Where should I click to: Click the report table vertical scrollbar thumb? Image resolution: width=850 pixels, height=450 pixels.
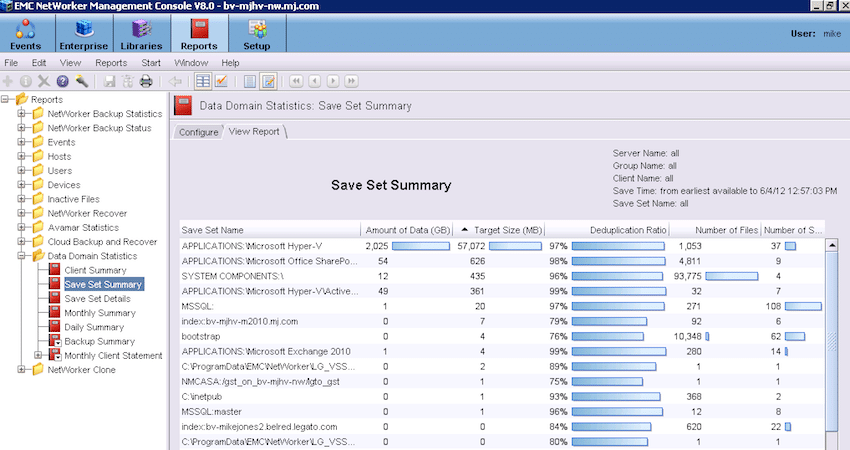(x=832, y=342)
